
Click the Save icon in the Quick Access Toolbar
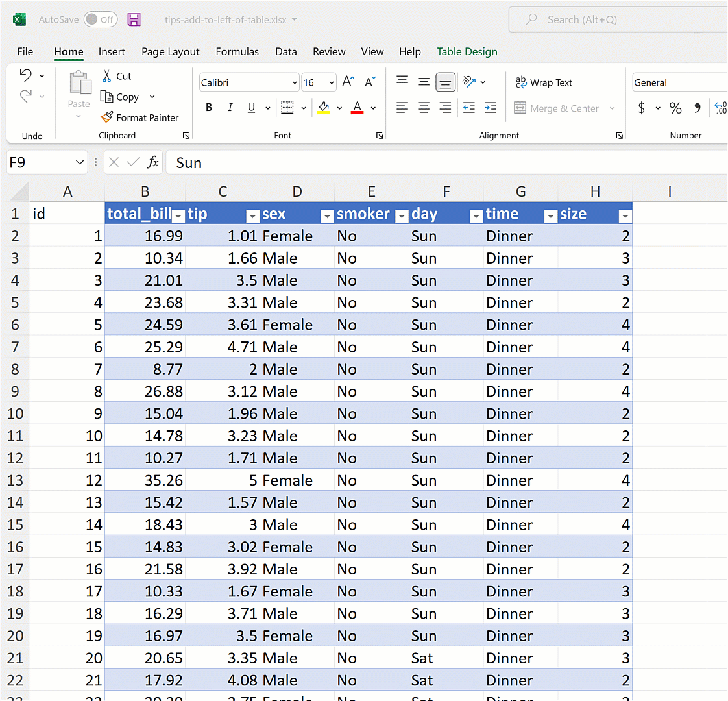[x=134, y=19]
